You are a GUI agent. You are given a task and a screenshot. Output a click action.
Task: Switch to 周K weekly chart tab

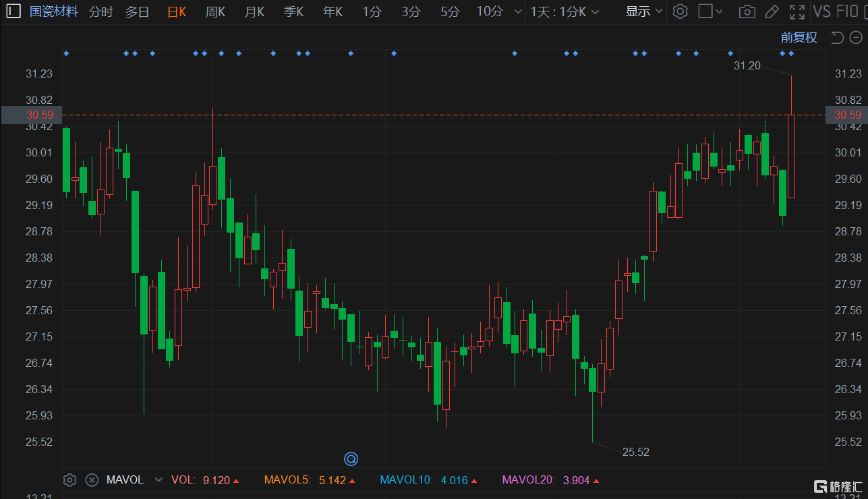coord(215,11)
